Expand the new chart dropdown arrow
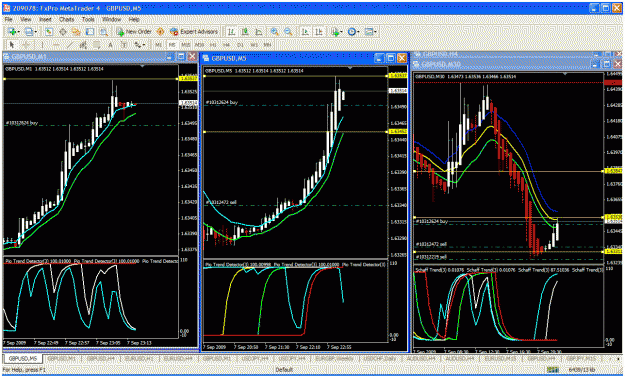The height and width of the screenshot is (376, 625). click(19, 32)
